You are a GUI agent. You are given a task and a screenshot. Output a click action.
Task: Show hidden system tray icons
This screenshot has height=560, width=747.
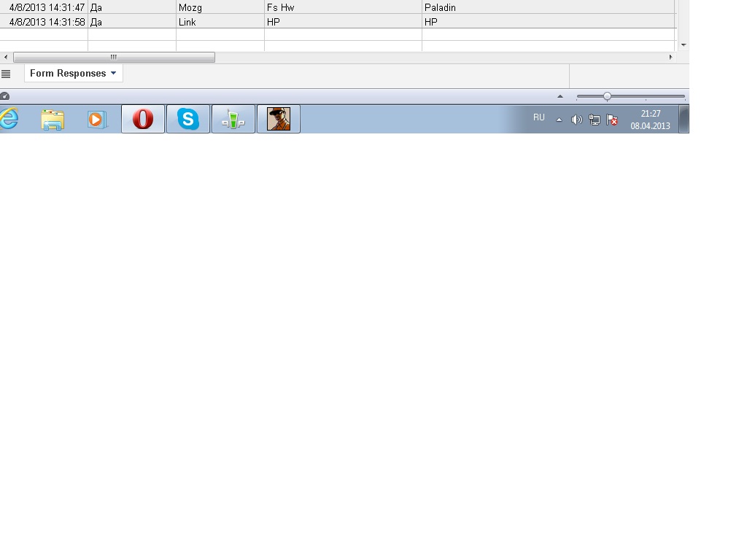pyautogui.click(x=560, y=120)
